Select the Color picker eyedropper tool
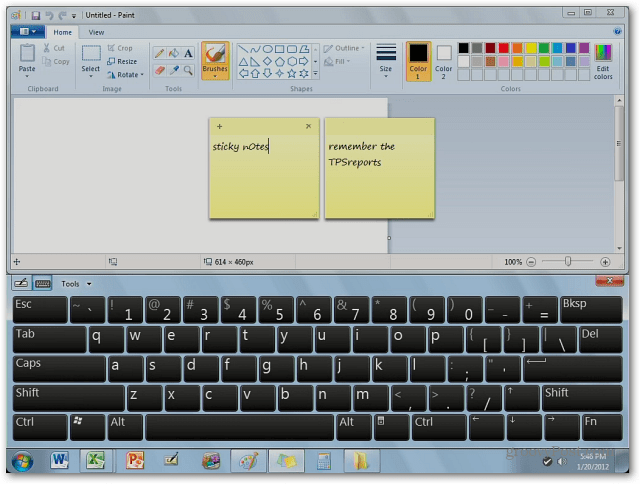Viewport: 640px width, 484px height. (174, 70)
